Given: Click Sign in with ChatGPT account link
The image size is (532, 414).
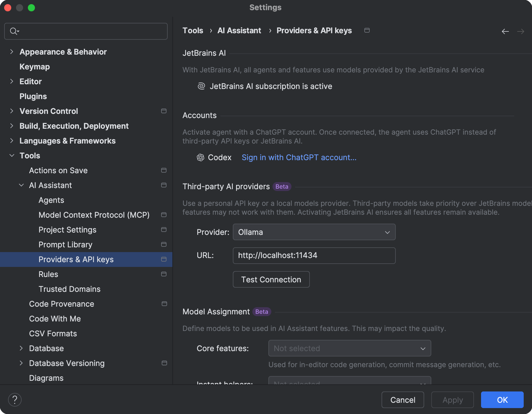Looking at the screenshot, I should click(x=299, y=157).
